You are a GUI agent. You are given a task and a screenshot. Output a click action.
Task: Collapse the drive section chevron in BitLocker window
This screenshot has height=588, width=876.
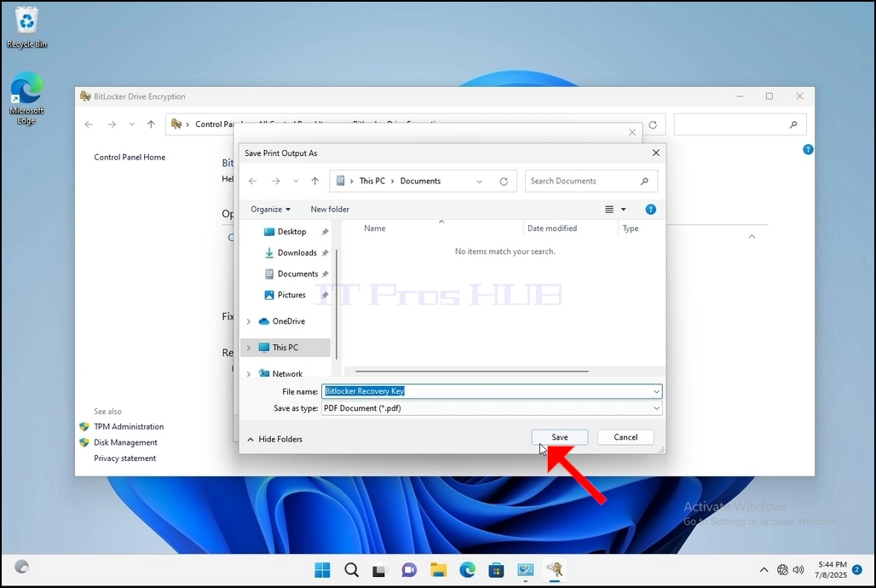(x=752, y=236)
